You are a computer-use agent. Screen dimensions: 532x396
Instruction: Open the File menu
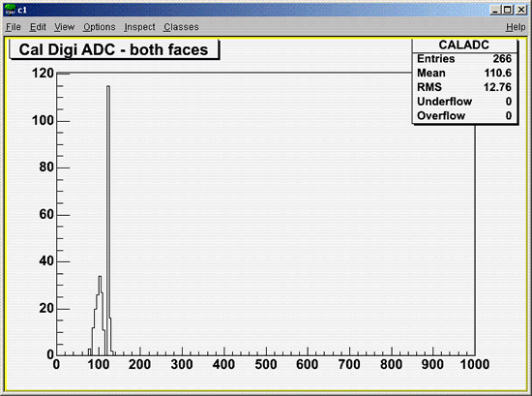14,27
